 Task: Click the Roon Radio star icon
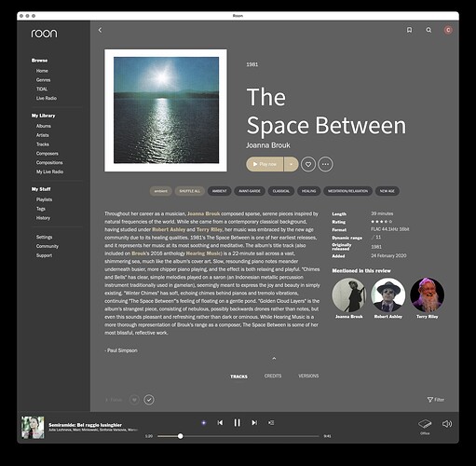(x=204, y=422)
